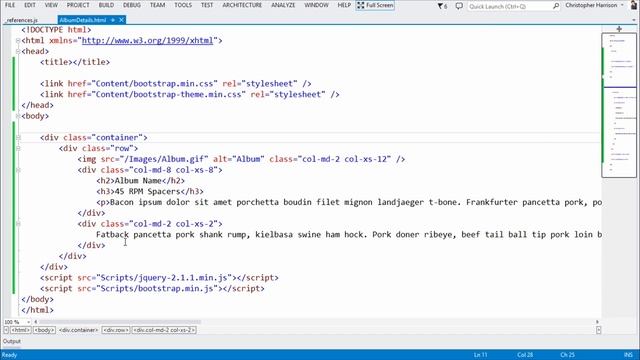Click the bootstrap-theme.min.css link line
The image size is (640, 360).
pos(190,94)
